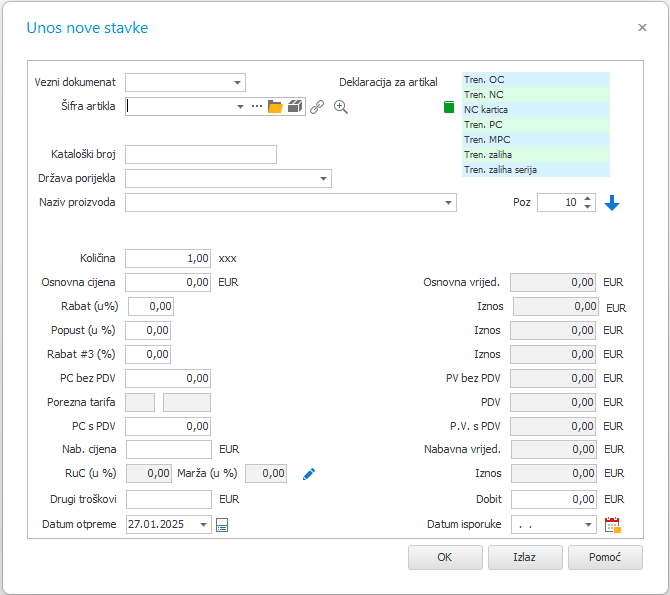Click the Dobit input field
Image resolution: width=670 pixels, height=595 pixels.
pyautogui.click(x=553, y=499)
